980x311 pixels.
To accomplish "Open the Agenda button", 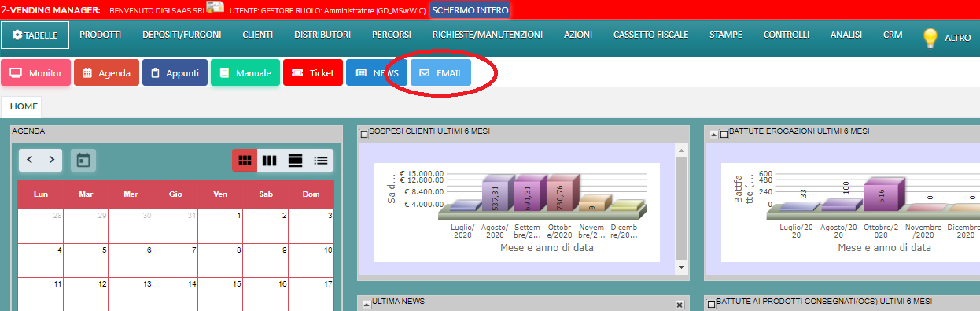I will pyautogui.click(x=106, y=72).
